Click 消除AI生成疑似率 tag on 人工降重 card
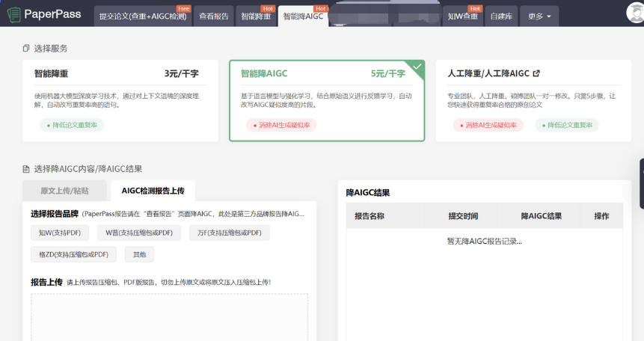Viewport: 644px width, 341px height. 488,125
